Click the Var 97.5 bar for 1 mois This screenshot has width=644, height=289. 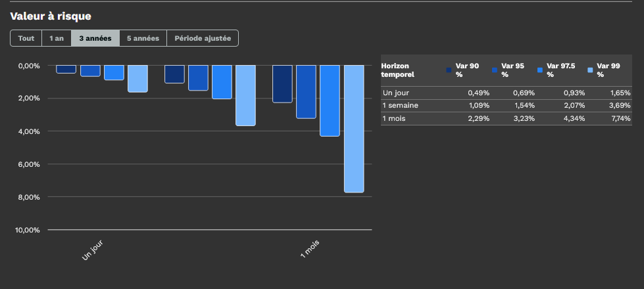point(330,100)
